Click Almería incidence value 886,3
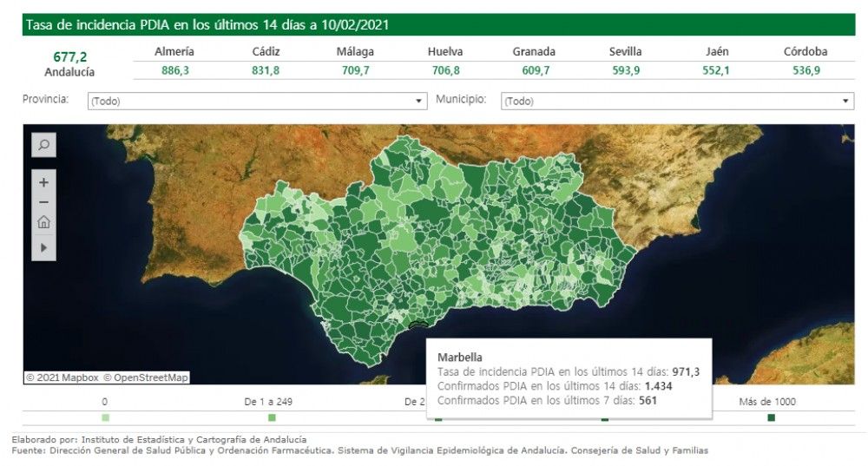Image resolution: width=868 pixels, height=466 pixels. [175, 70]
